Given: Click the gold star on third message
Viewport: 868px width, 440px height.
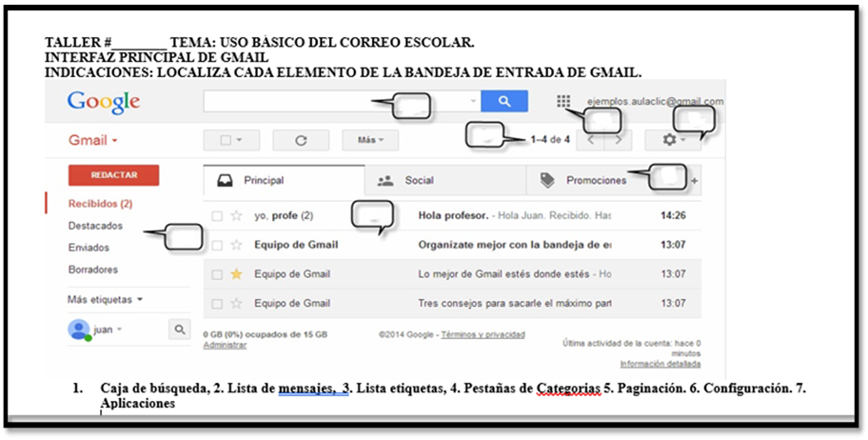Looking at the screenshot, I should coord(236,274).
